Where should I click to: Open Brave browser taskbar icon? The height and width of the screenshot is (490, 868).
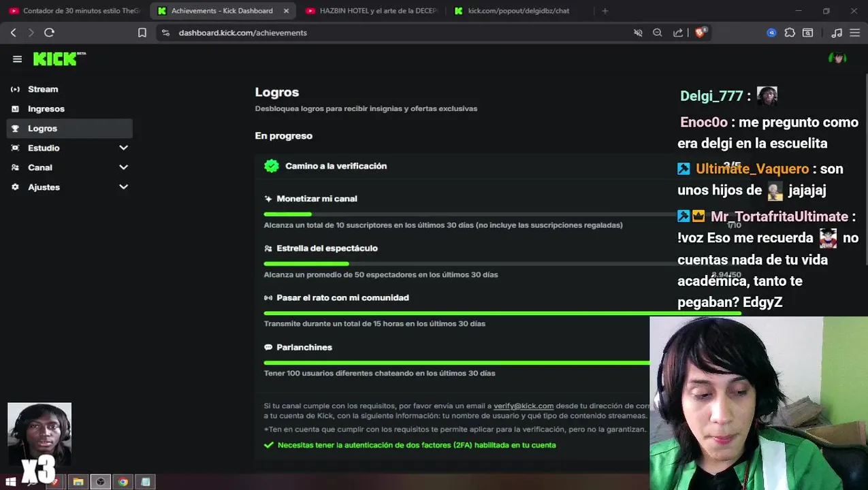click(56, 482)
